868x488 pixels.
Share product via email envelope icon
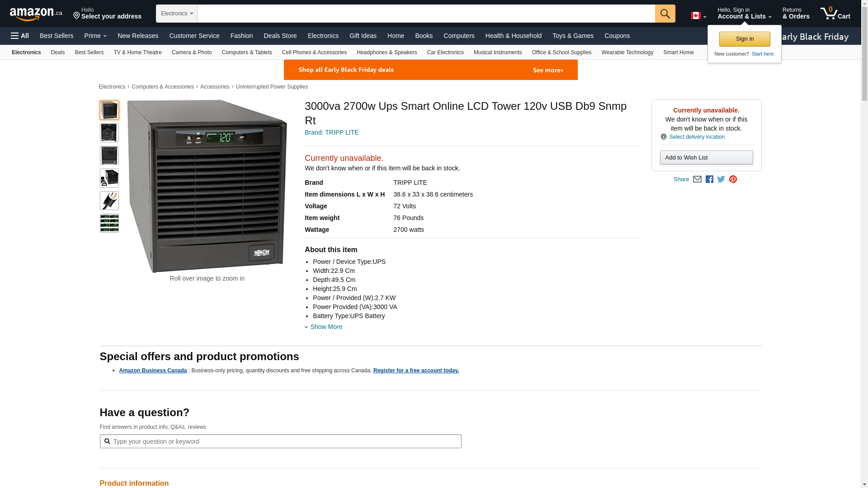coord(697,179)
